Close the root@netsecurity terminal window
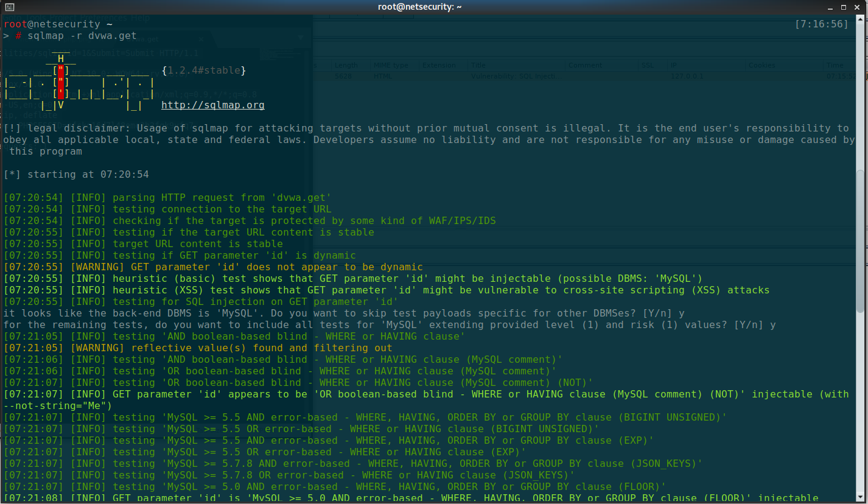This screenshot has height=504, width=868. coord(856,7)
